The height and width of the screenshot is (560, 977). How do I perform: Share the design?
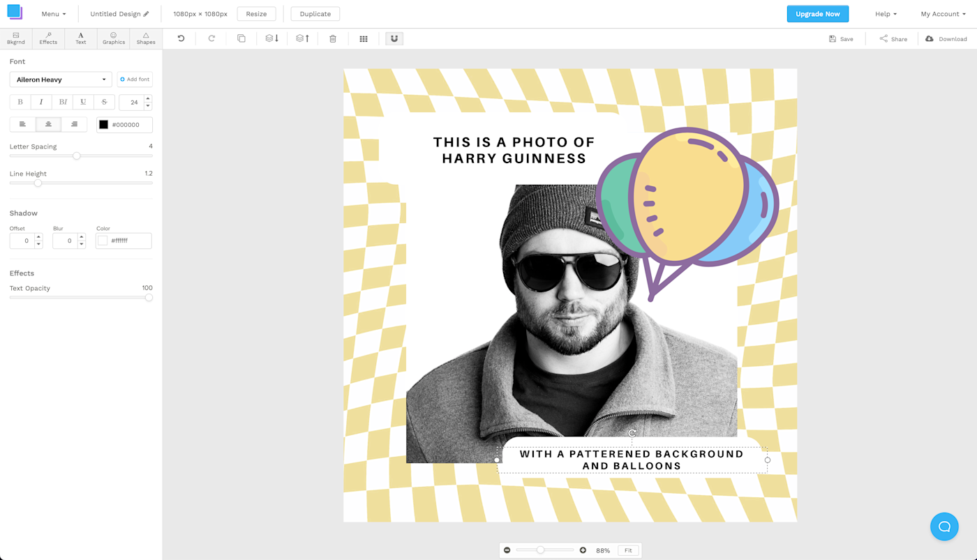893,39
